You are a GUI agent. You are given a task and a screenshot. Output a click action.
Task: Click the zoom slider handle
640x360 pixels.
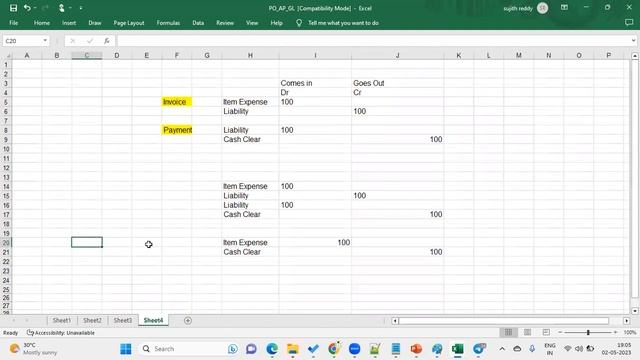588,332
